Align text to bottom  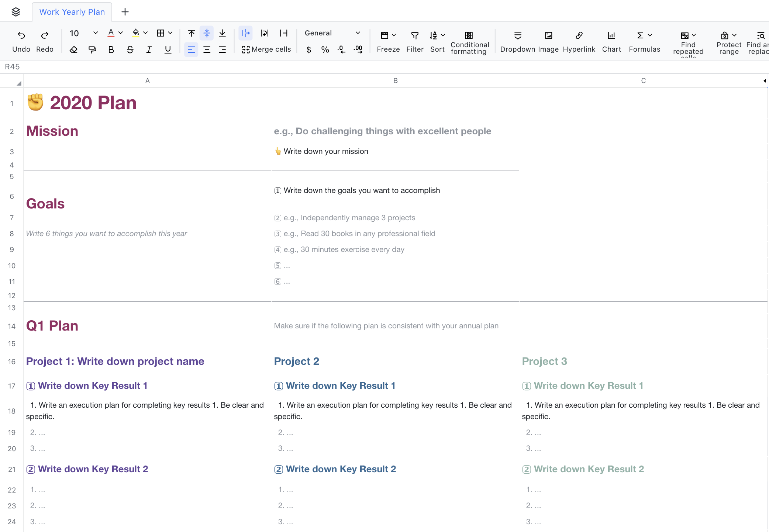click(x=222, y=33)
